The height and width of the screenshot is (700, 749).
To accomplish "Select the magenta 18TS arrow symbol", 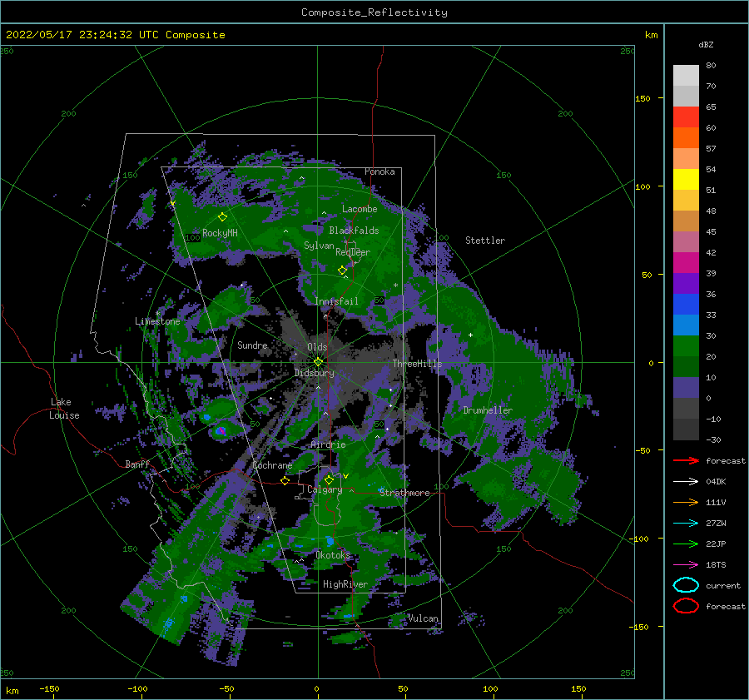I will (686, 565).
